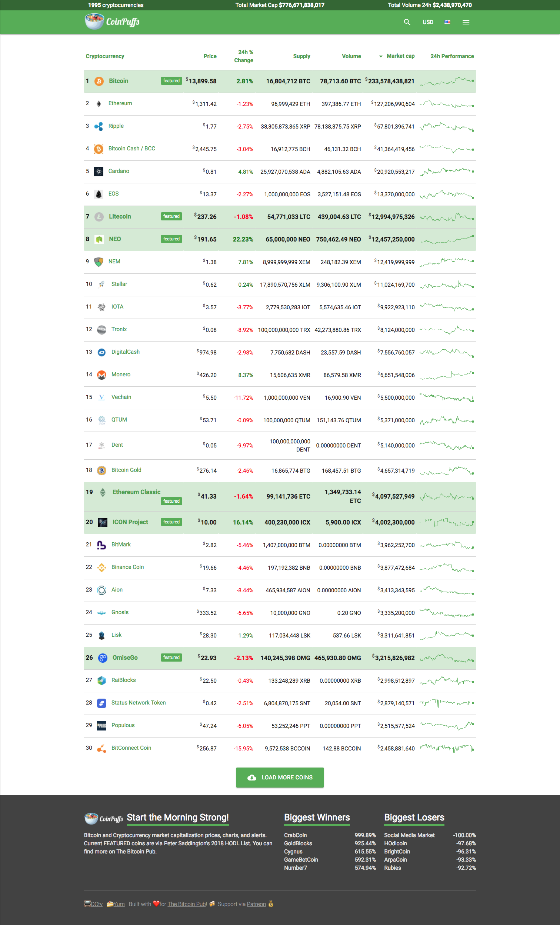The image size is (560, 942).
Task: Click the featured badge on Bitcoin row
Action: (x=171, y=81)
